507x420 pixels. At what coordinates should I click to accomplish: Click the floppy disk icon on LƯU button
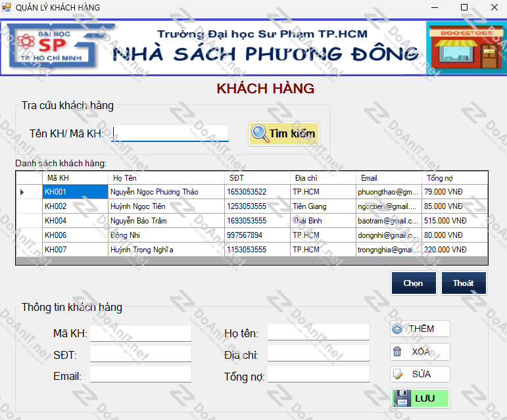(402, 398)
